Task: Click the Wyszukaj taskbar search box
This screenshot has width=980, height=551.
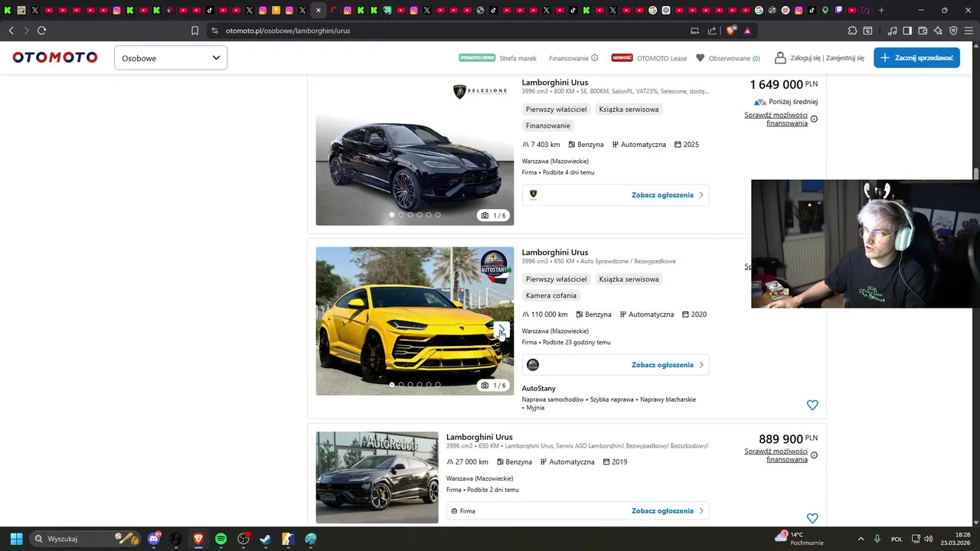Action: tap(86, 539)
